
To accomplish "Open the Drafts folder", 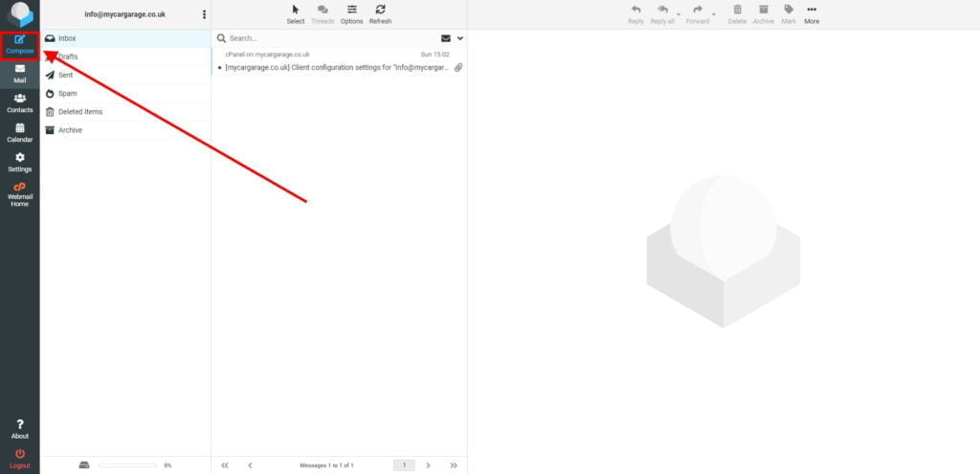I will (x=125, y=56).
